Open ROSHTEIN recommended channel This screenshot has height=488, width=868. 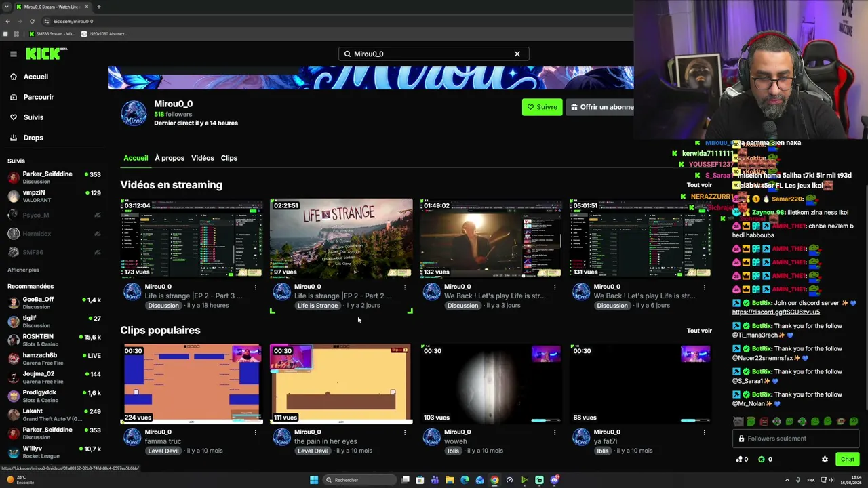[54, 340]
